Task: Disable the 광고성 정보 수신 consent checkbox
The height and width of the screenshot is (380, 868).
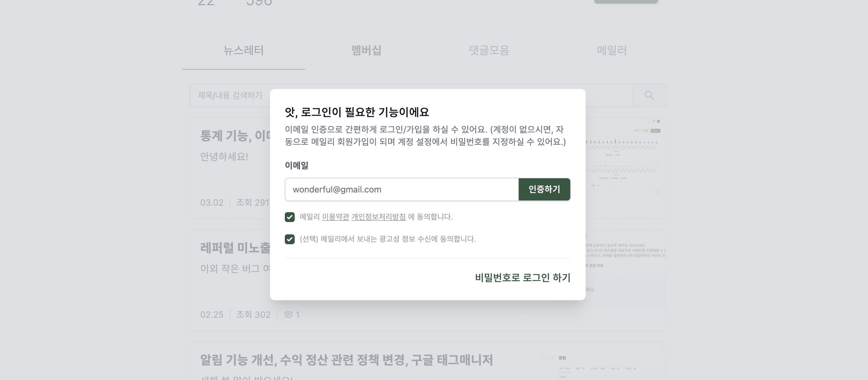Action: (290, 239)
